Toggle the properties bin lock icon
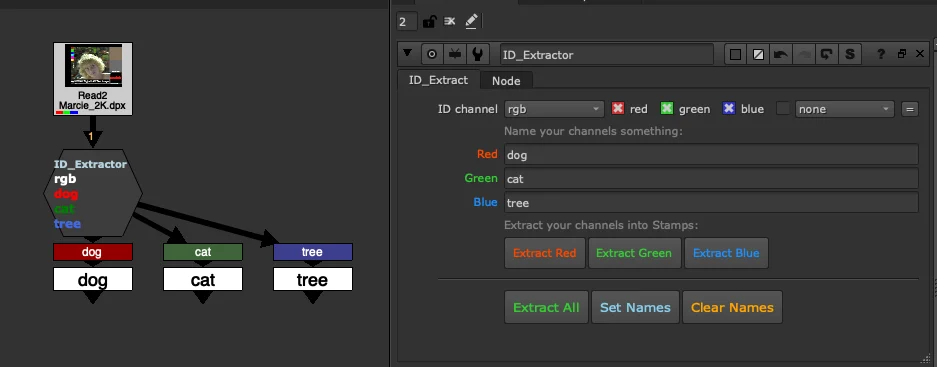This screenshot has height=367, width=937. [429, 22]
